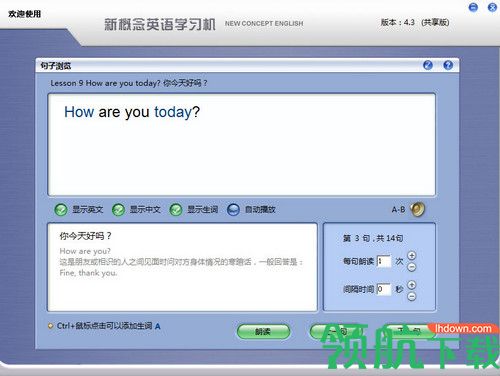Minimize the 新概念英语学习机 window
This screenshot has height=376, width=500.
coord(473,7)
